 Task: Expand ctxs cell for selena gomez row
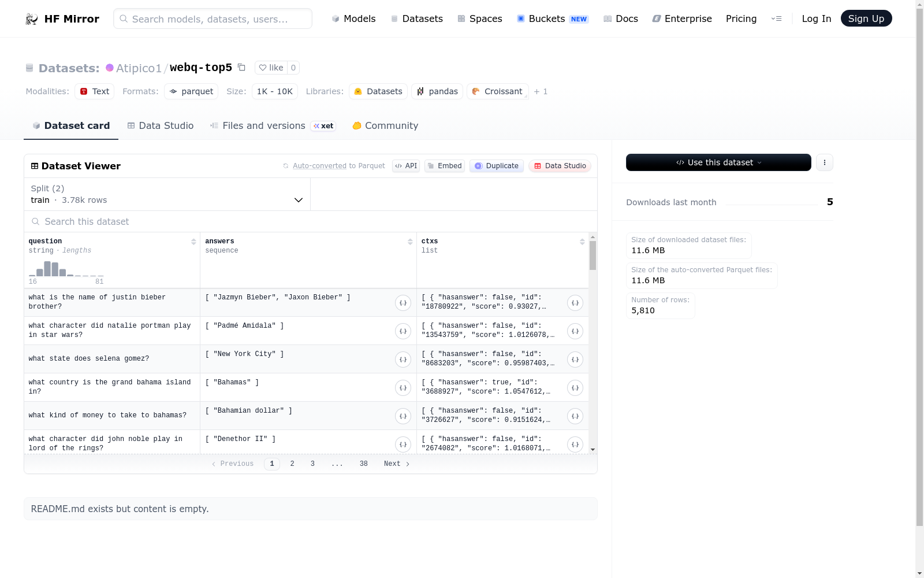coord(575,360)
